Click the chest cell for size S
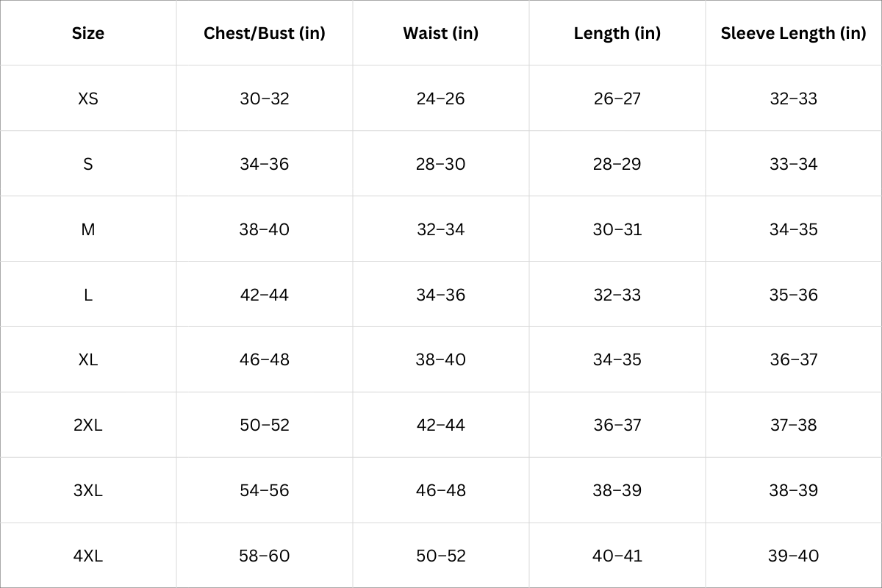 [x=265, y=164]
